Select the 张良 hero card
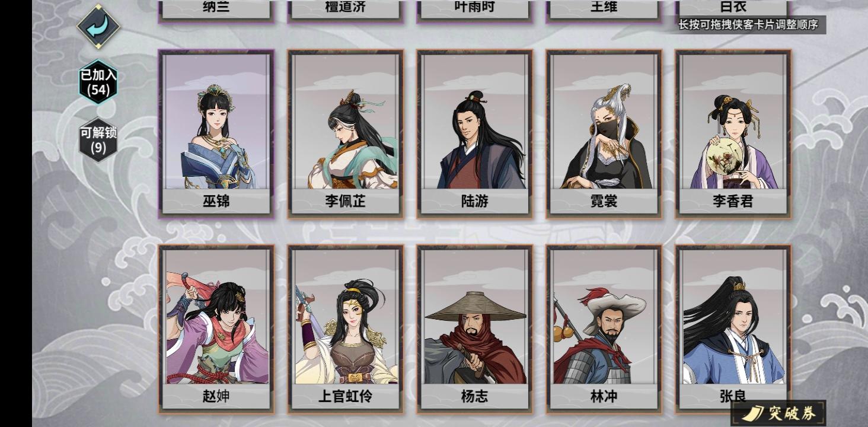 (733, 329)
